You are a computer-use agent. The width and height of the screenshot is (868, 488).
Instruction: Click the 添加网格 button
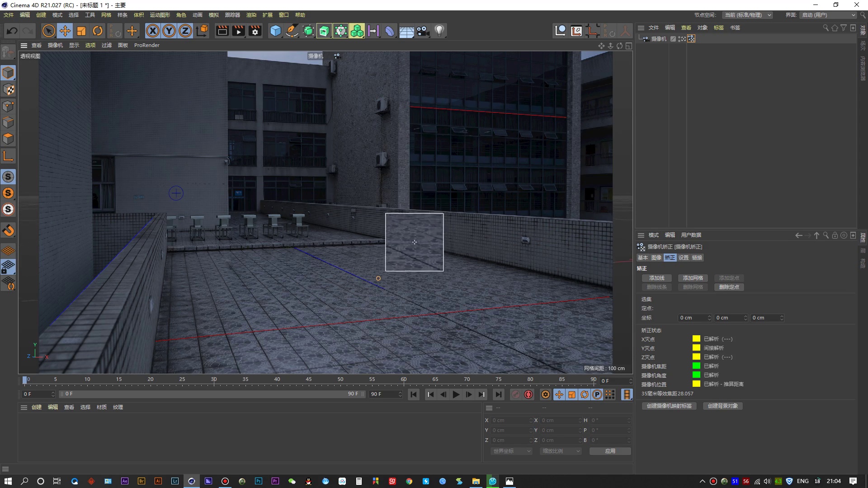(x=693, y=278)
